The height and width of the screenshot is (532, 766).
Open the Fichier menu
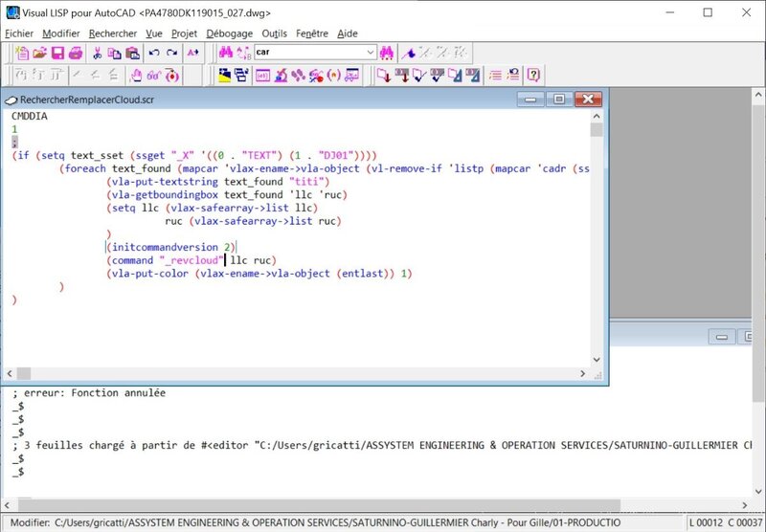[x=19, y=33]
